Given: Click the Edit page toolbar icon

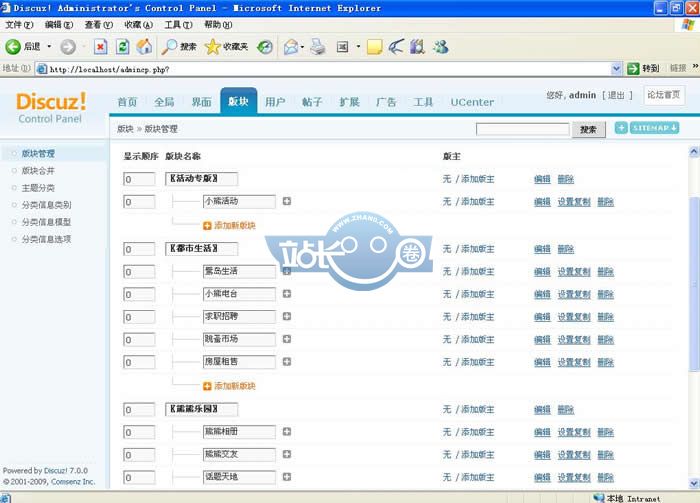Looking at the screenshot, I should 342,46.
